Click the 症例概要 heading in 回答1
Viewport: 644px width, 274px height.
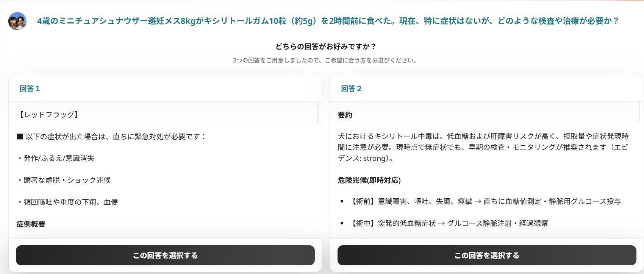[x=31, y=224]
